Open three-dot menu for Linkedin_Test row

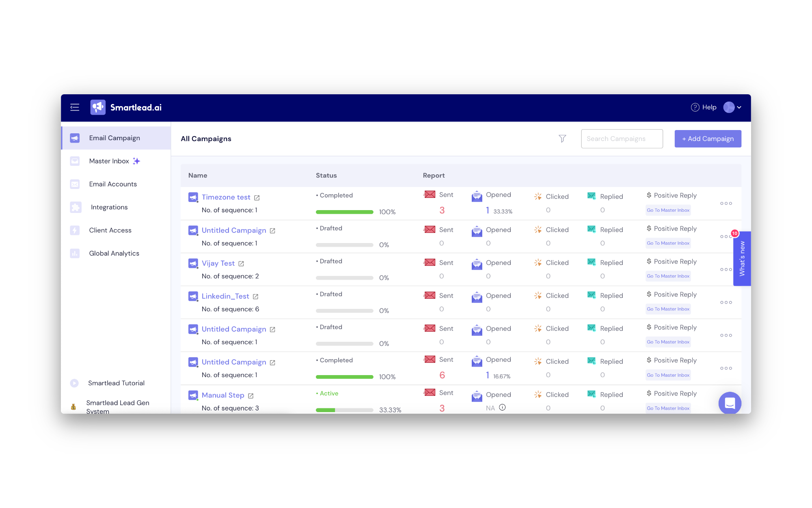point(726,302)
